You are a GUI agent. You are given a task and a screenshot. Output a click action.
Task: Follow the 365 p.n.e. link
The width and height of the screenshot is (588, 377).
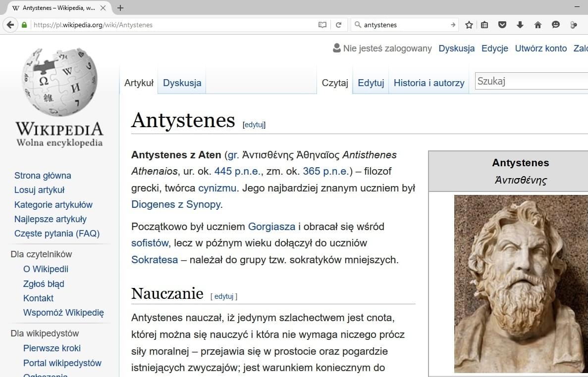[x=326, y=171]
